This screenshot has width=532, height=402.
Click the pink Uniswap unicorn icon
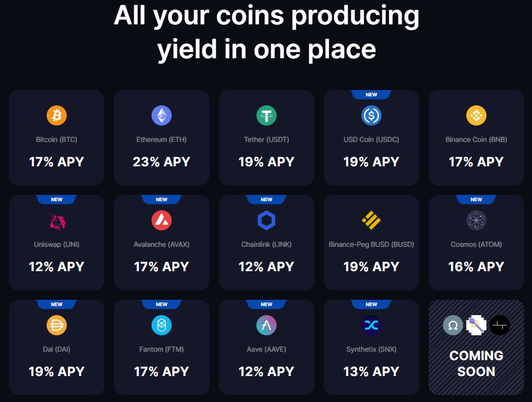click(57, 220)
